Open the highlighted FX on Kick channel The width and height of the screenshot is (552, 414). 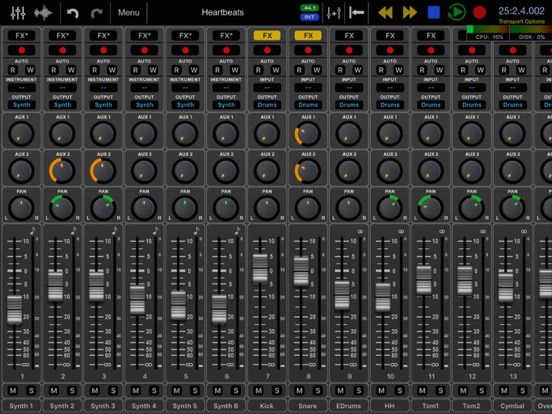coord(267,36)
